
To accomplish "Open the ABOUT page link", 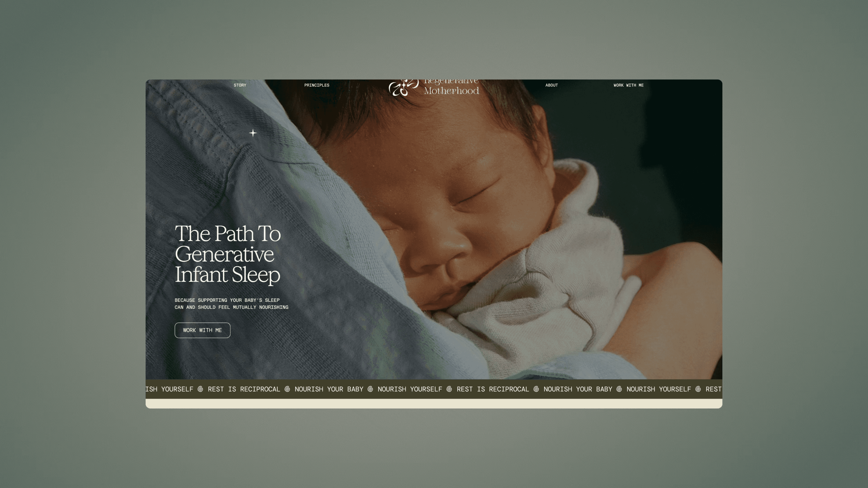I will [x=552, y=85].
